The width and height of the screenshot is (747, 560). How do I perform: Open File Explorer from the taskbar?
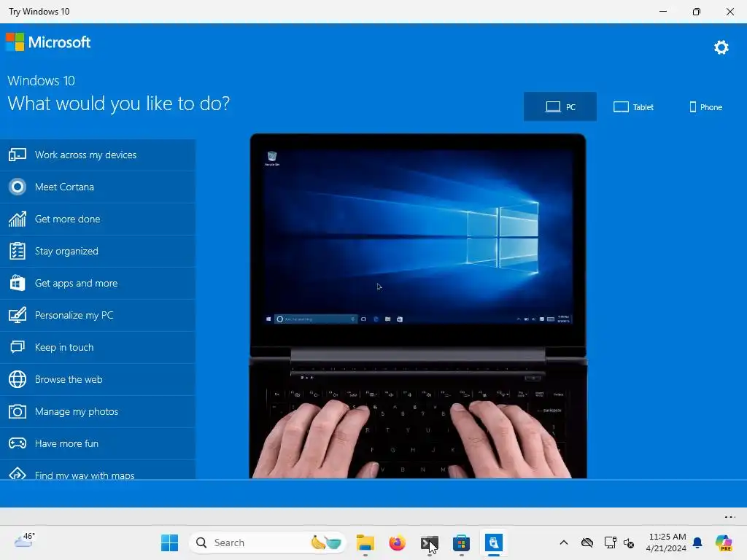point(365,542)
